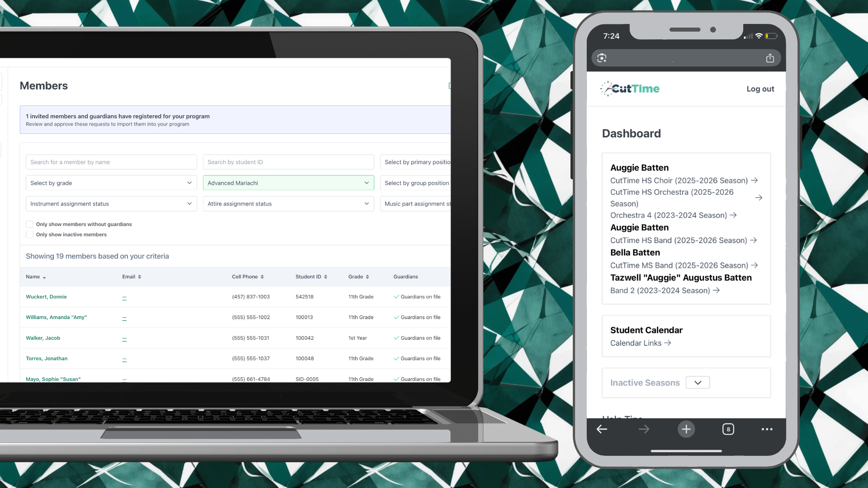Screen dimensions: 868x488
Task: Open Calendar Links via its arrow
Action: pyautogui.click(x=668, y=343)
